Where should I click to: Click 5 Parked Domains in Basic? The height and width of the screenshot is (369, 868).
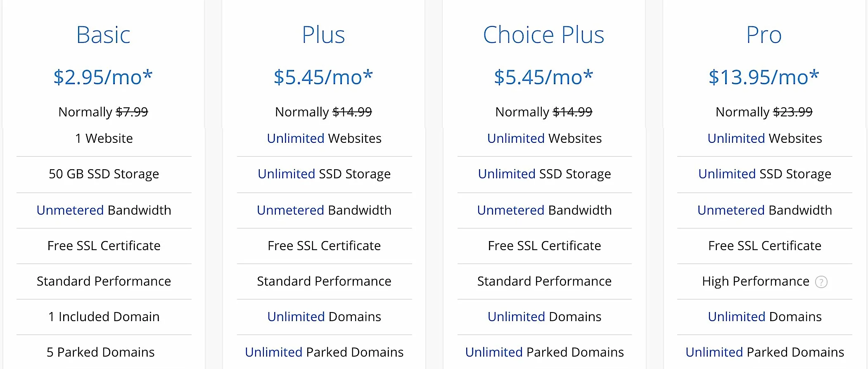tap(101, 352)
